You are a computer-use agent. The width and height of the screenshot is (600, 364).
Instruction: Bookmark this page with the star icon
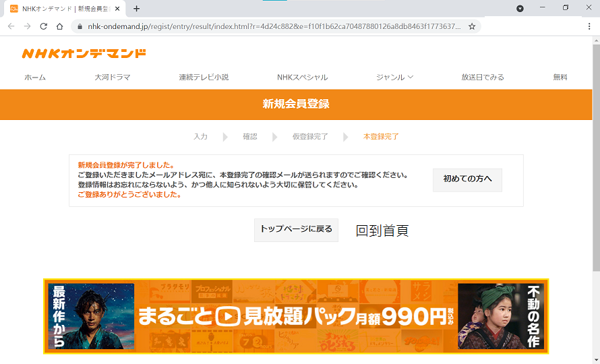(x=472, y=26)
